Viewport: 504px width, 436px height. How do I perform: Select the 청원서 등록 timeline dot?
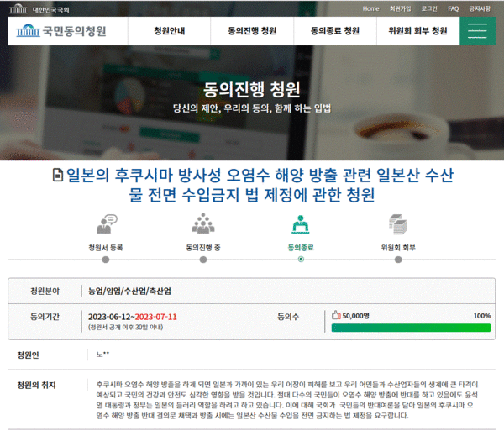106,260
